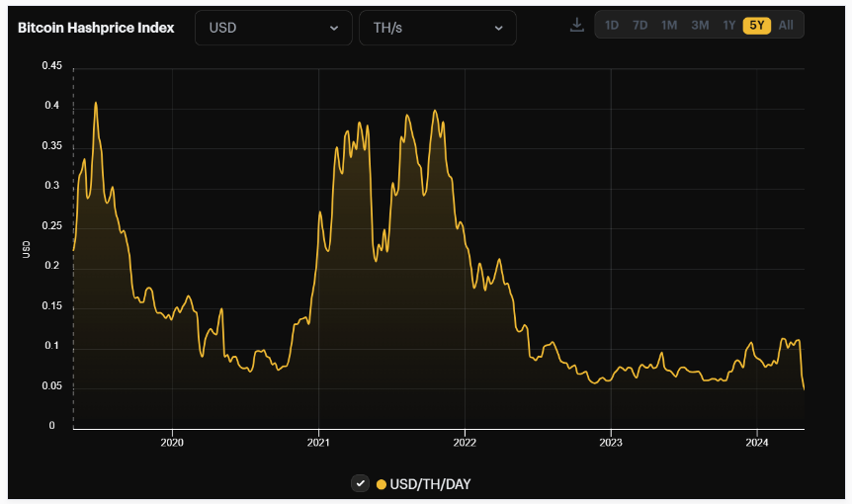Show the All time range
This screenshot has width=852, height=504.
click(786, 25)
